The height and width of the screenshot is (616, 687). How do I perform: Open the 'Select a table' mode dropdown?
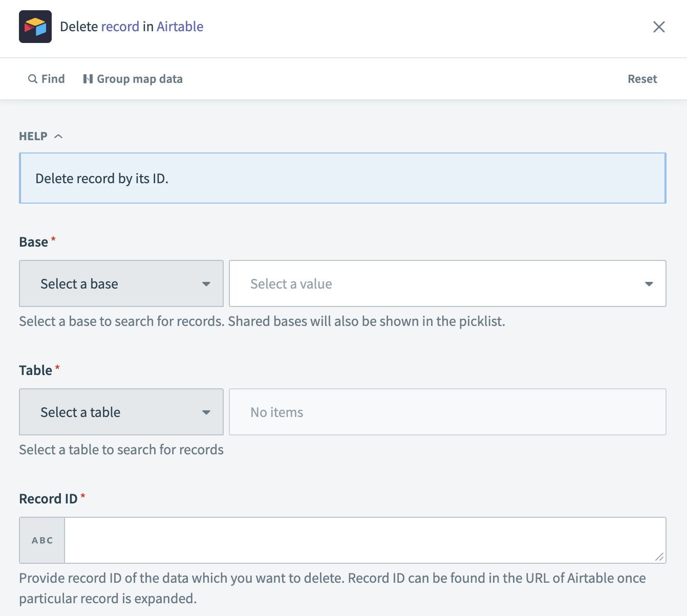[x=121, y=412]
